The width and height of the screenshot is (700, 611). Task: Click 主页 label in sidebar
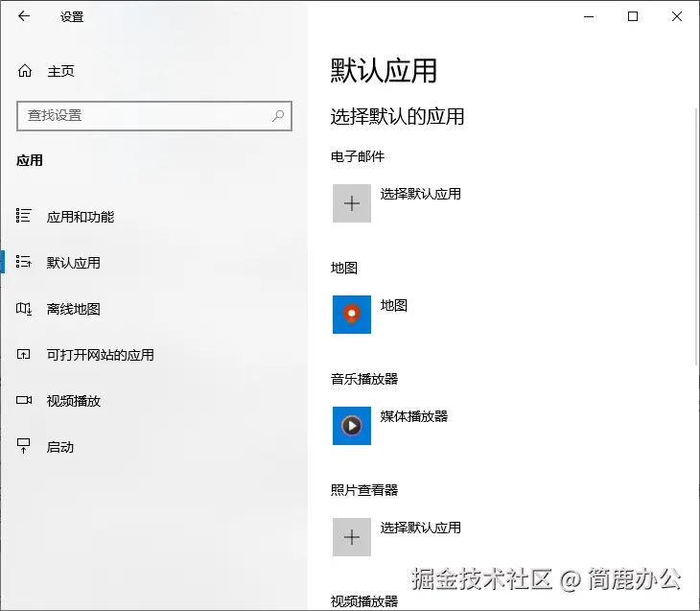pos(60,72)
